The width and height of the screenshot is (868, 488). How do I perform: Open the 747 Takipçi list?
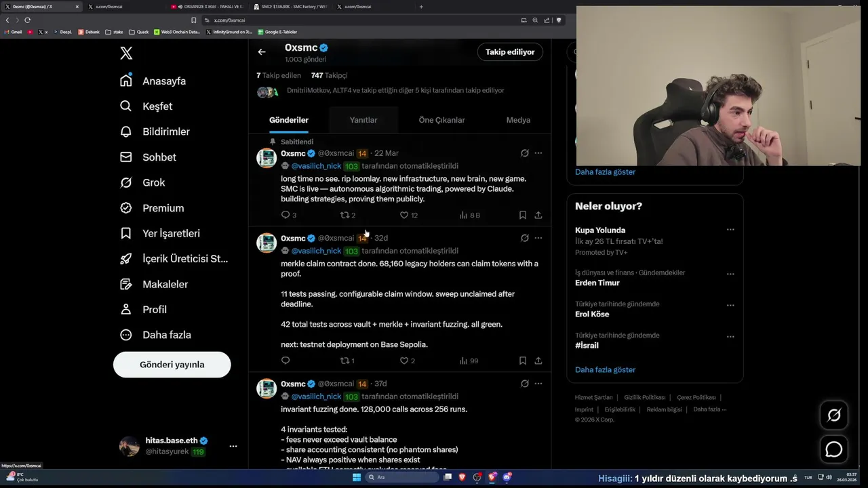point(329,75)
